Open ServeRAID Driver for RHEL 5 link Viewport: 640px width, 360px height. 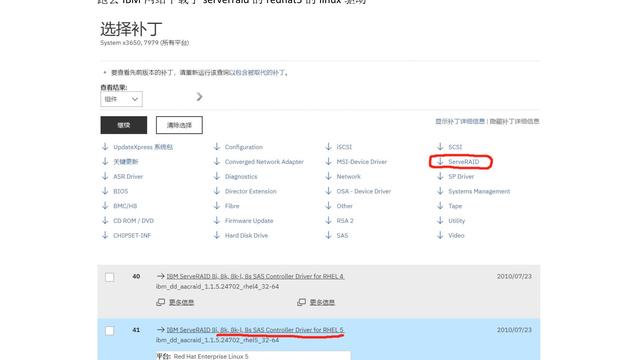click(x=255, y=330)
